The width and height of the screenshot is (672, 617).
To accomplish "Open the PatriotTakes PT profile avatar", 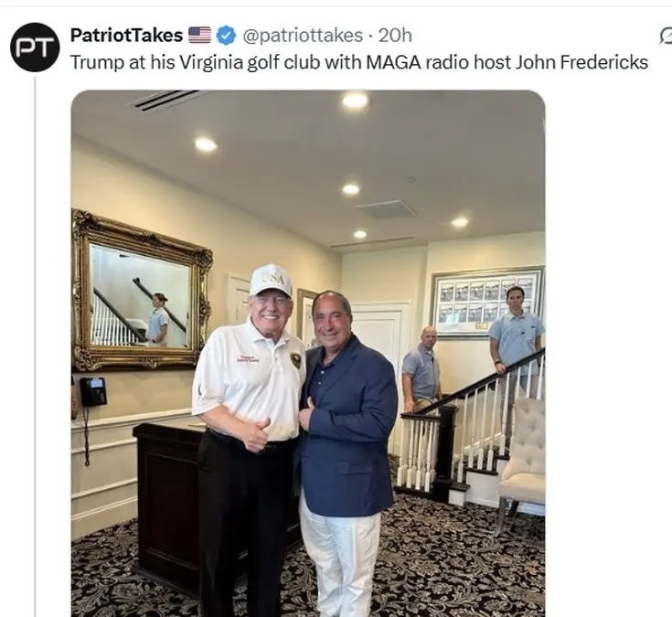I will pos(35,48).
